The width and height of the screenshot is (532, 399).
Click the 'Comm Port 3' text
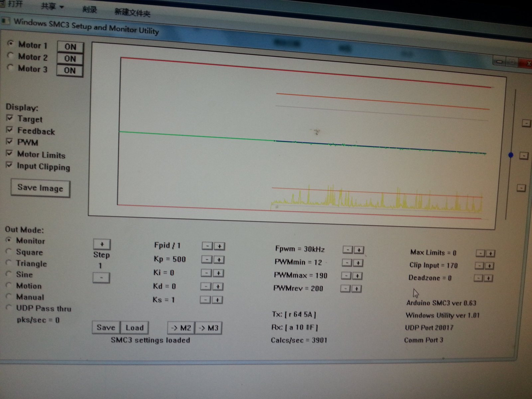click(x=424, y=340)
